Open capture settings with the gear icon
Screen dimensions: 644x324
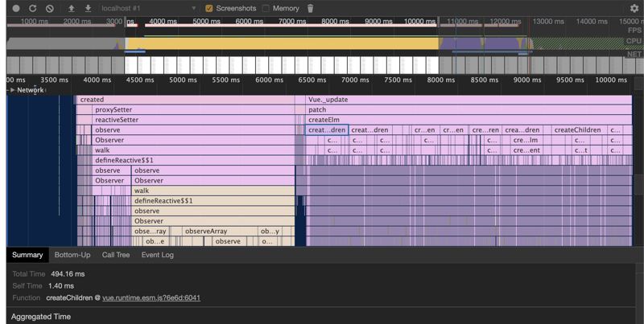click(634, 8)
